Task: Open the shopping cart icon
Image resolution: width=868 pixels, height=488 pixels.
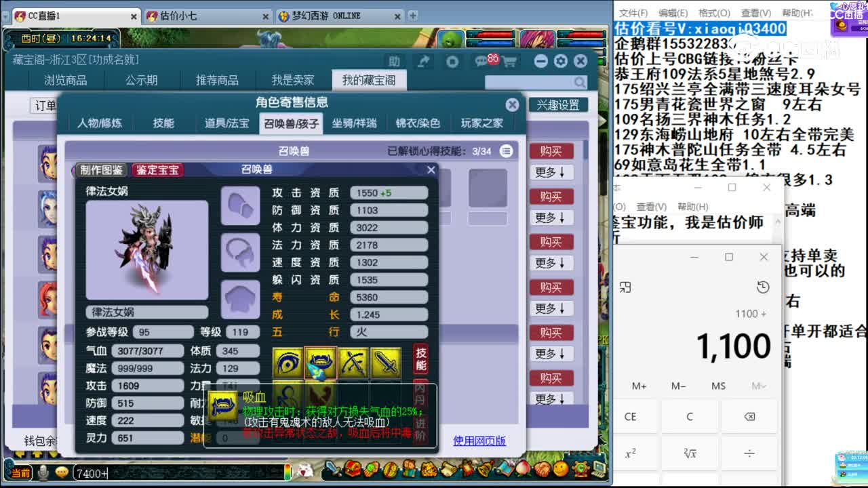Action: click(509, 62)
